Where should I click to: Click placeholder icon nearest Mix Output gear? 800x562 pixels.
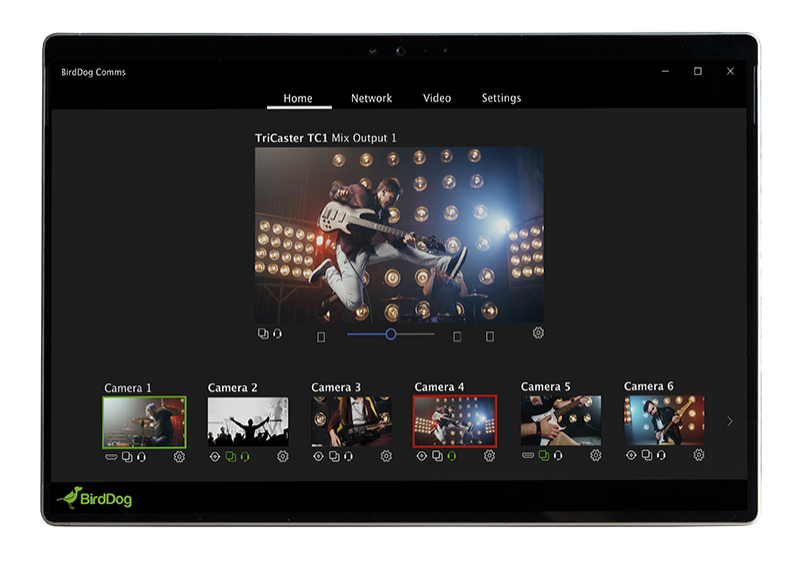tap(490, 336)
